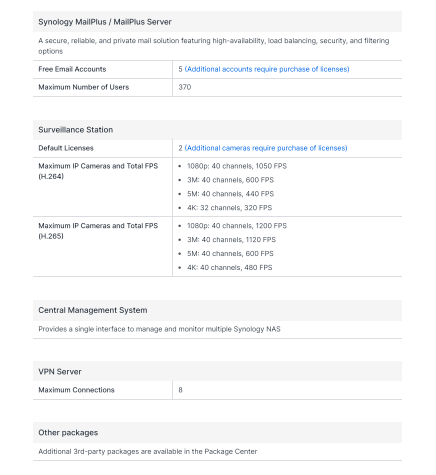This screenshot has width=436, height=475.
Task: Open the additional cameras licenses link
Action: [266, 148]
